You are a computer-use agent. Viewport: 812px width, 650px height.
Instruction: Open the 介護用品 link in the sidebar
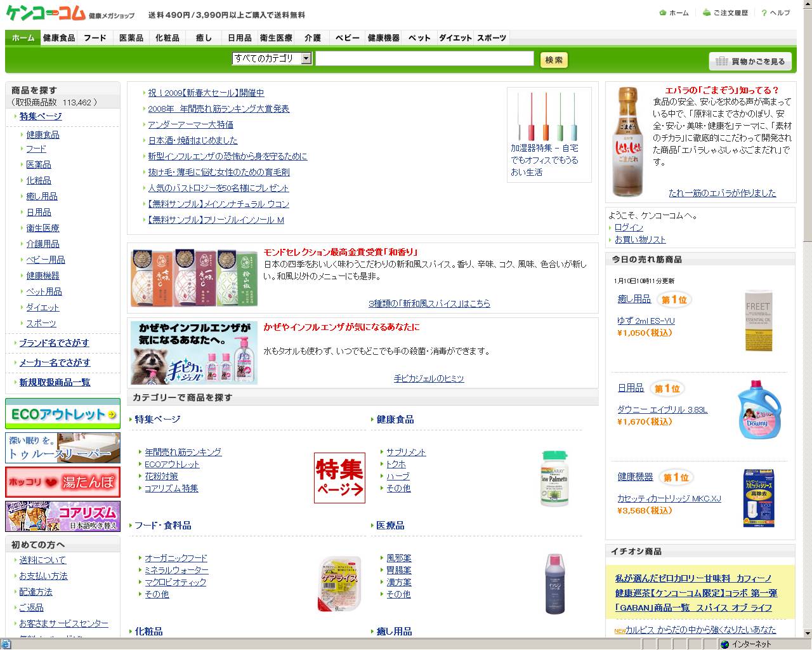point(43,244)
